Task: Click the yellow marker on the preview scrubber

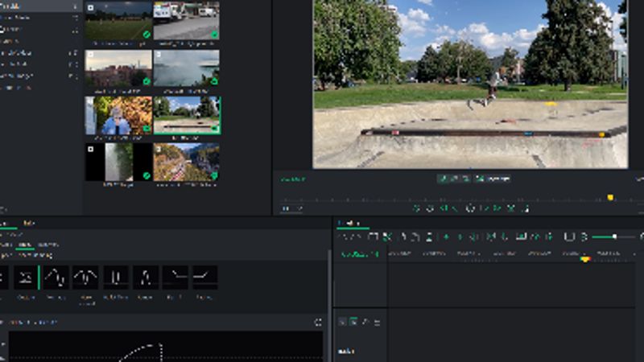Action: (610, 198)
